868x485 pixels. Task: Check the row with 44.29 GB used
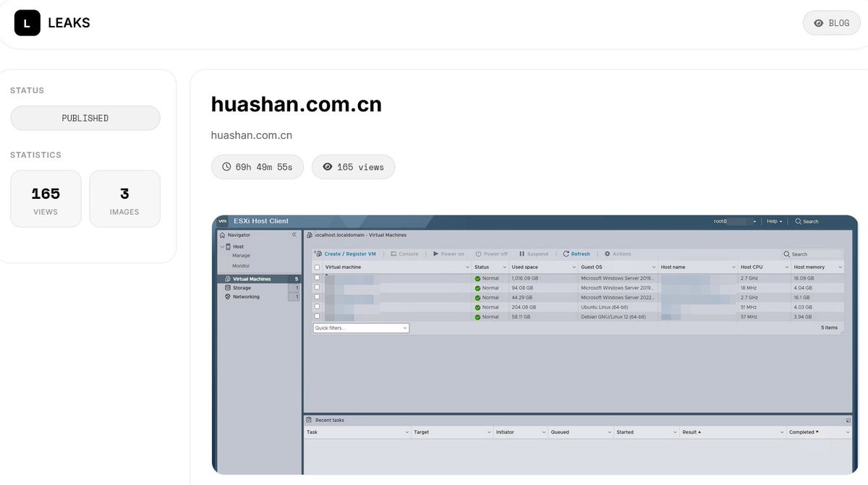tap(317, 297)
